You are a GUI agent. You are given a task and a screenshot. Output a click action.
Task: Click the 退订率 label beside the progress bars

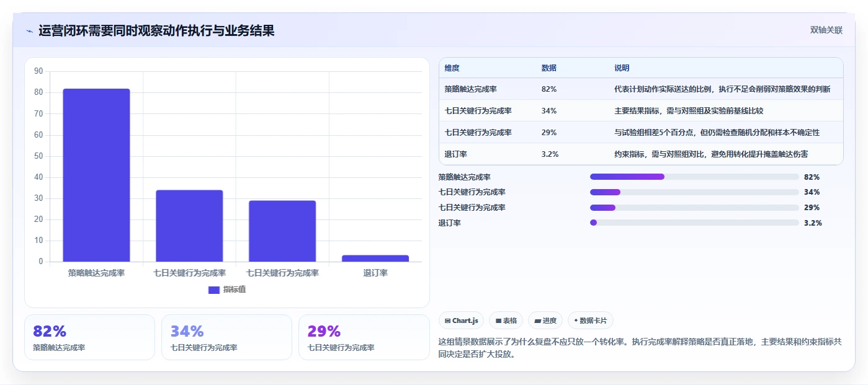pyautogui.click(x=450, y=223)
